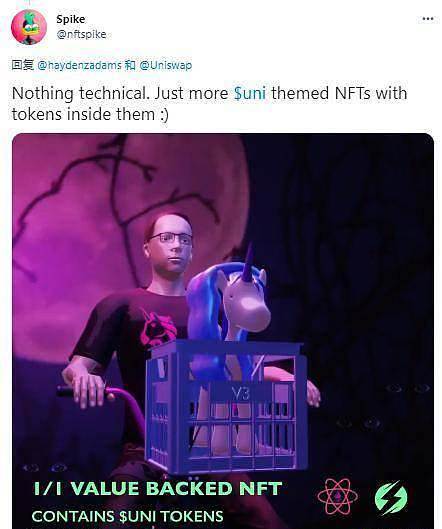Open the Spike display name
This screenshot has height=529, width=442.
71,19
